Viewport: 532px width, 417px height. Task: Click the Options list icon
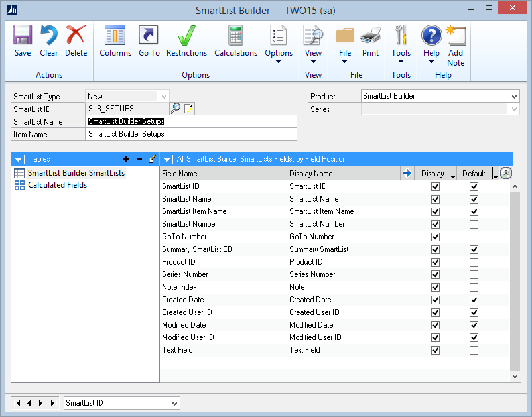[278, 35]
